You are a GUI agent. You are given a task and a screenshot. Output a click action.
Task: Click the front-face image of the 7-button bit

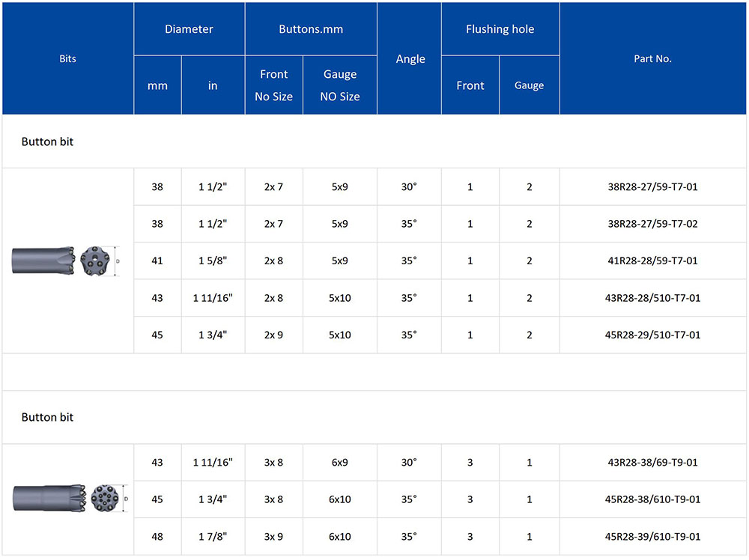pyautogui.click(x=94, y=261)
